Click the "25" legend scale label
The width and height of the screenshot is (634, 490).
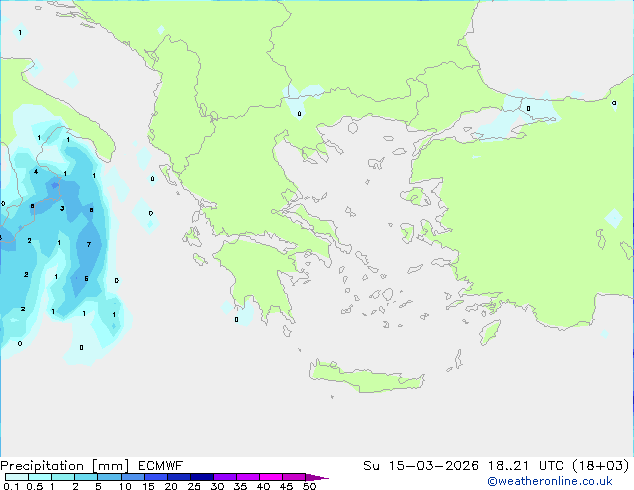coord(194,486)
